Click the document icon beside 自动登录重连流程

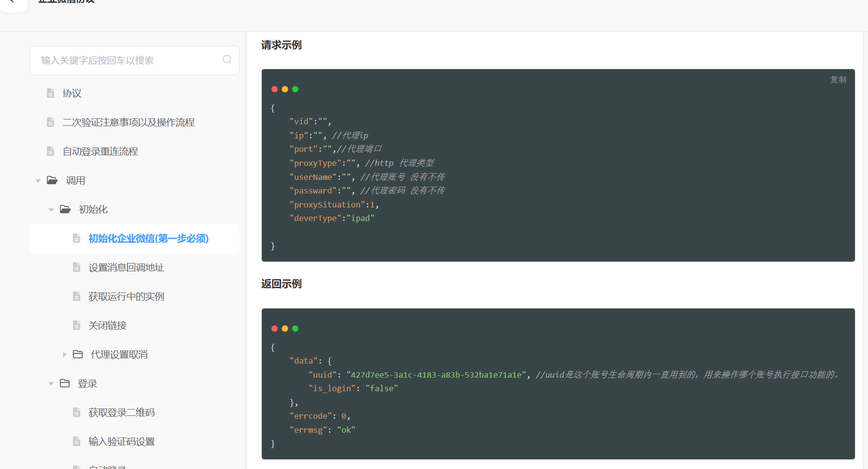[x=50, y=151]
